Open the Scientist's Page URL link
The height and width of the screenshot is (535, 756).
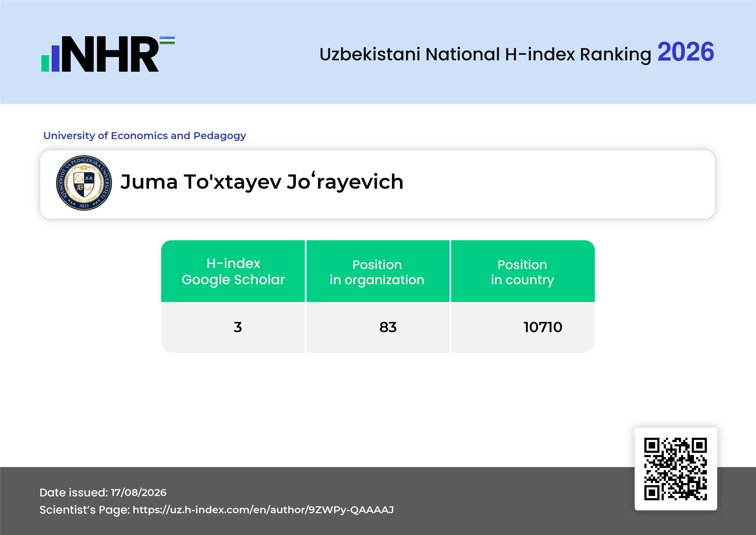click(263, 510)
